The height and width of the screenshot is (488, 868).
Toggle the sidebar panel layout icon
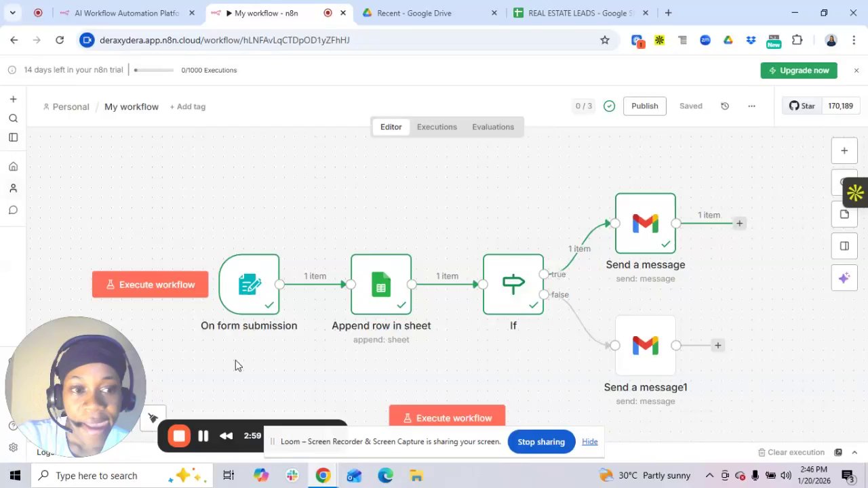(13, 138)
